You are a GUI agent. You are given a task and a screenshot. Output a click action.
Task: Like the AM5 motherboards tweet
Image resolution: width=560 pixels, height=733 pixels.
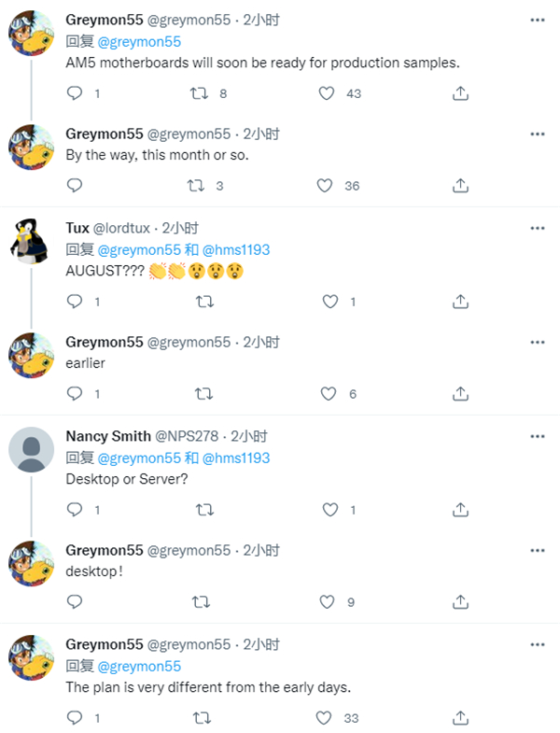326,93
